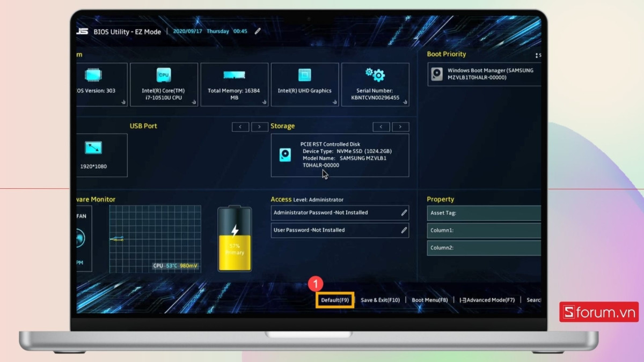Go to previous USB Port page arrow

point(240,127)
